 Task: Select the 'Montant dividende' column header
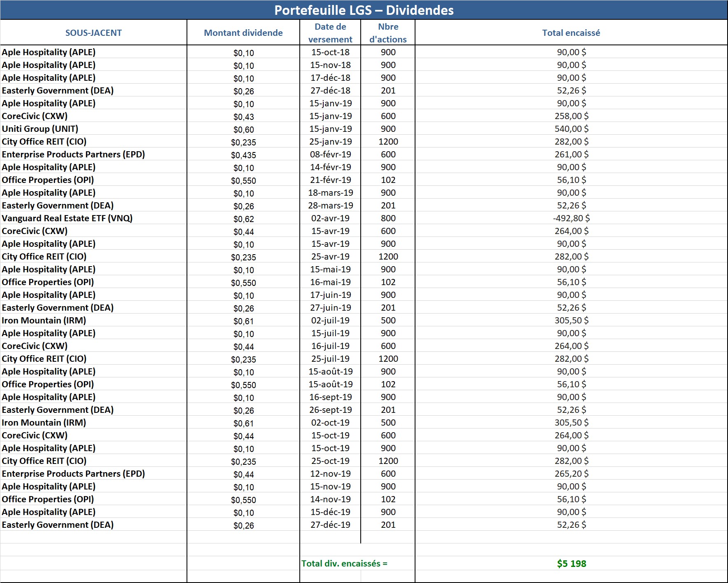pos(243,33)
